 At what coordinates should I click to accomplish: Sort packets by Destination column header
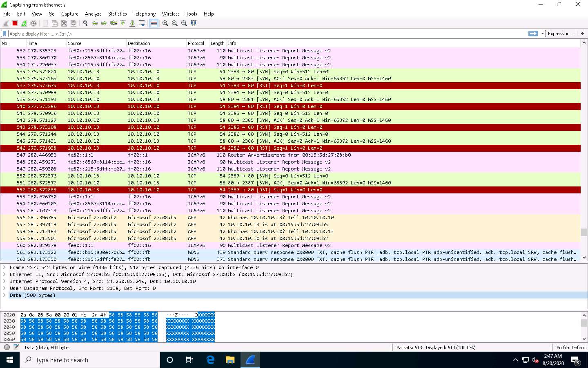pos(156,43)
